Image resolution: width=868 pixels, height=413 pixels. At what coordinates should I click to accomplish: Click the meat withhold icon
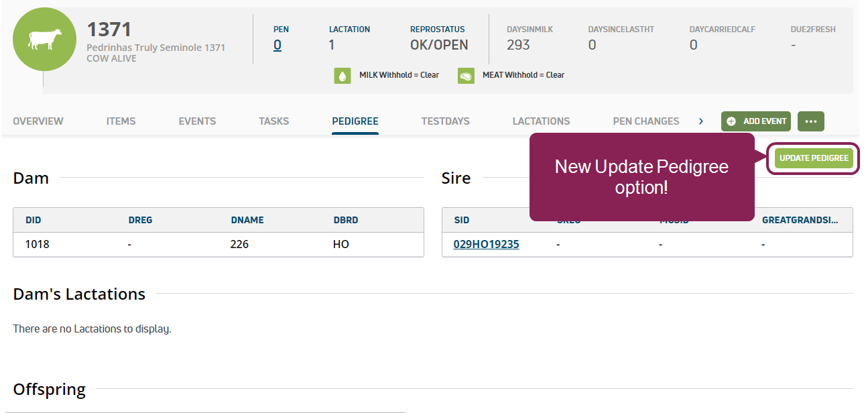click(x=466, y=76)
